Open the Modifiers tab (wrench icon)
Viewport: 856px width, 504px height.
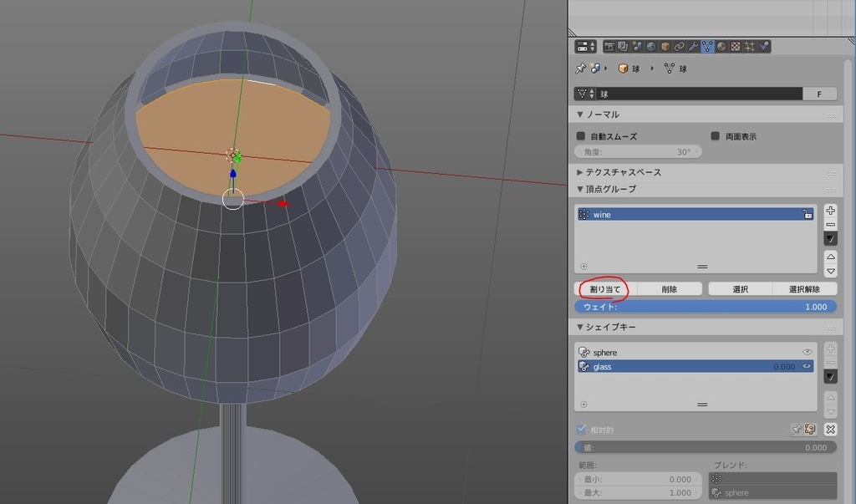(x=693, y=47)
